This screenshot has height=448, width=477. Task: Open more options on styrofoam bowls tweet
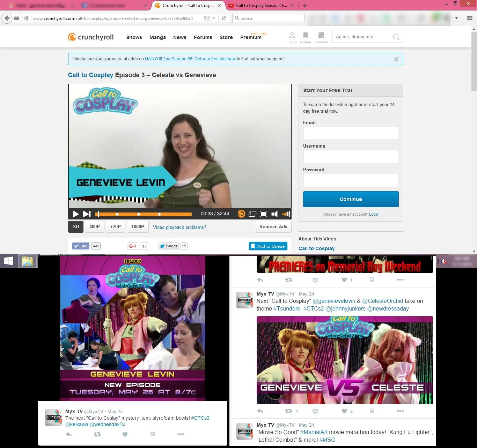tap(181, 434)
